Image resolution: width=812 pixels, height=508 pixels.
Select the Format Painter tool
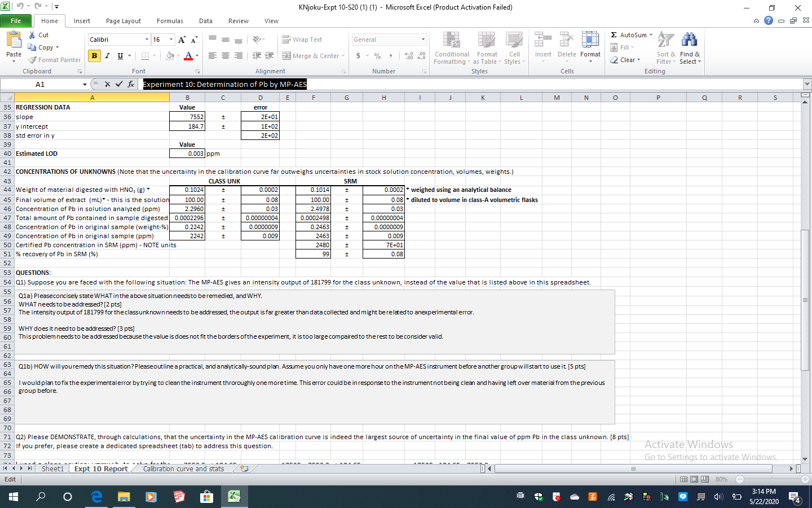[54, 59]
